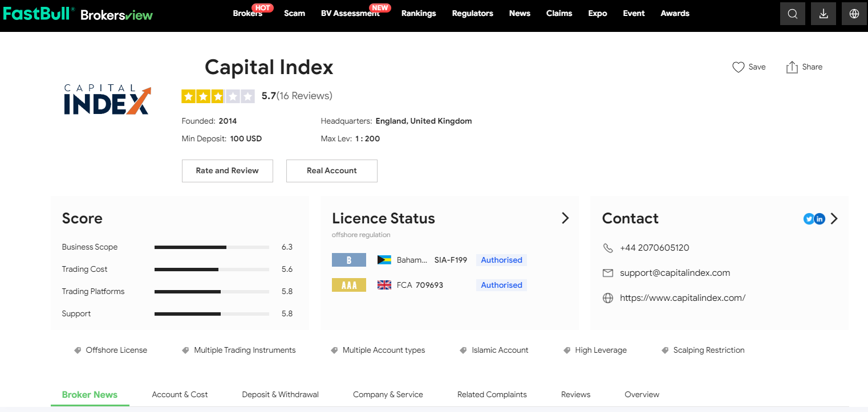Click the support email address
This screenshot has height=412, width=868.
point(675,273)
